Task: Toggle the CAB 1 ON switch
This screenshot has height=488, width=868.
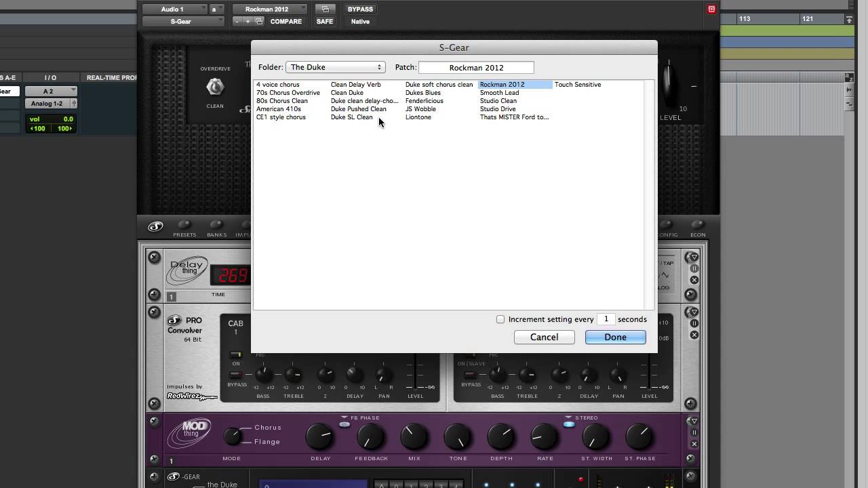Action: pyautogui.click(x=235, y=355)
